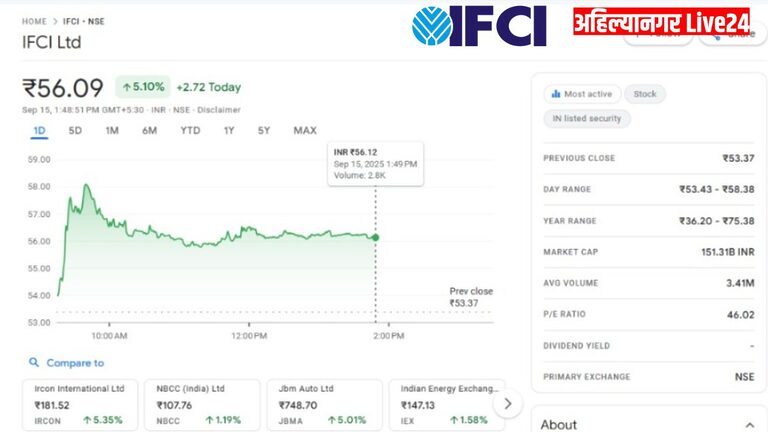768x432 pixels.
Task: Open the Stock category chip
Action: point(645,94)
